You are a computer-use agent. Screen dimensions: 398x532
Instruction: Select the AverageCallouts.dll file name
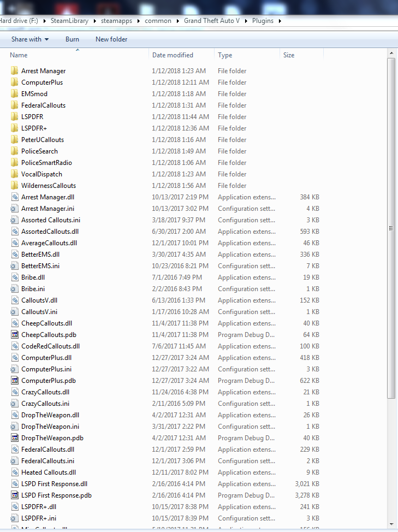point(49,243)
